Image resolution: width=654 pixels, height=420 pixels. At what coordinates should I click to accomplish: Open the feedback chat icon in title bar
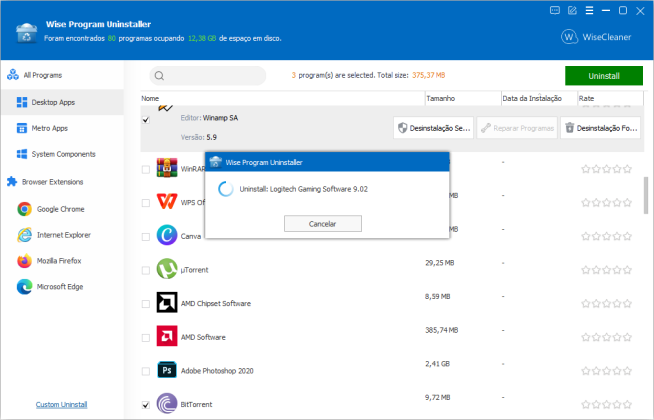[555, 10]
